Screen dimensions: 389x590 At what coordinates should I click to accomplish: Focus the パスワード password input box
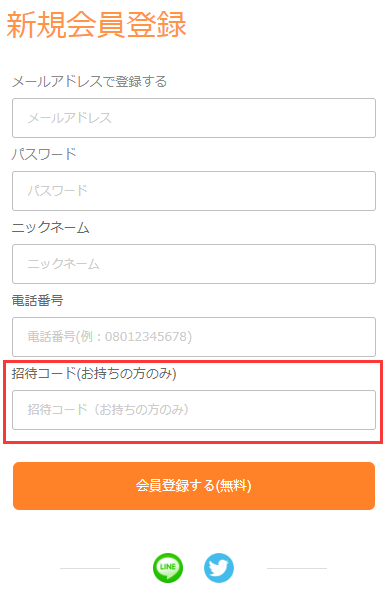pyautogui.click(x=194, y=191)
